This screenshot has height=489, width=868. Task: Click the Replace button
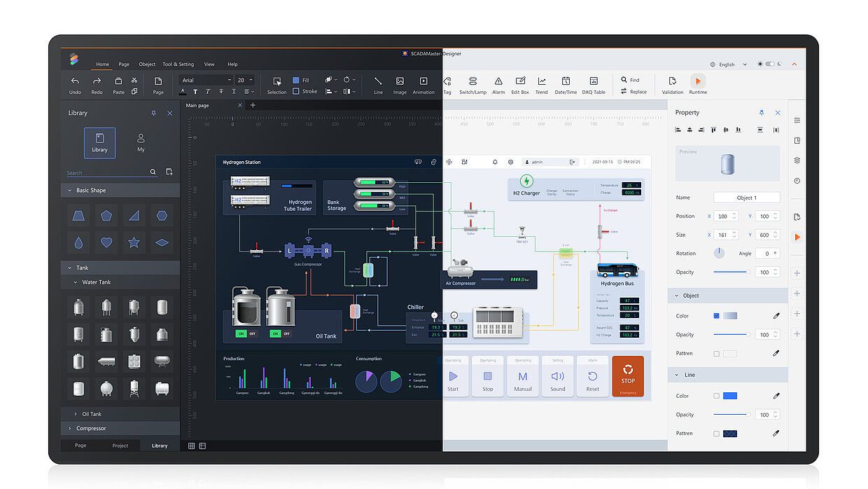pos(634,92)
